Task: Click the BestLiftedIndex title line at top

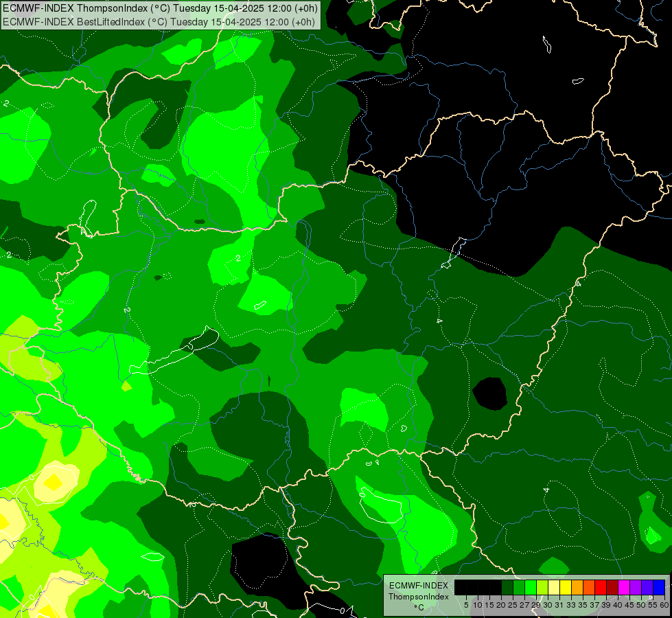Action: tap(159, 22)
